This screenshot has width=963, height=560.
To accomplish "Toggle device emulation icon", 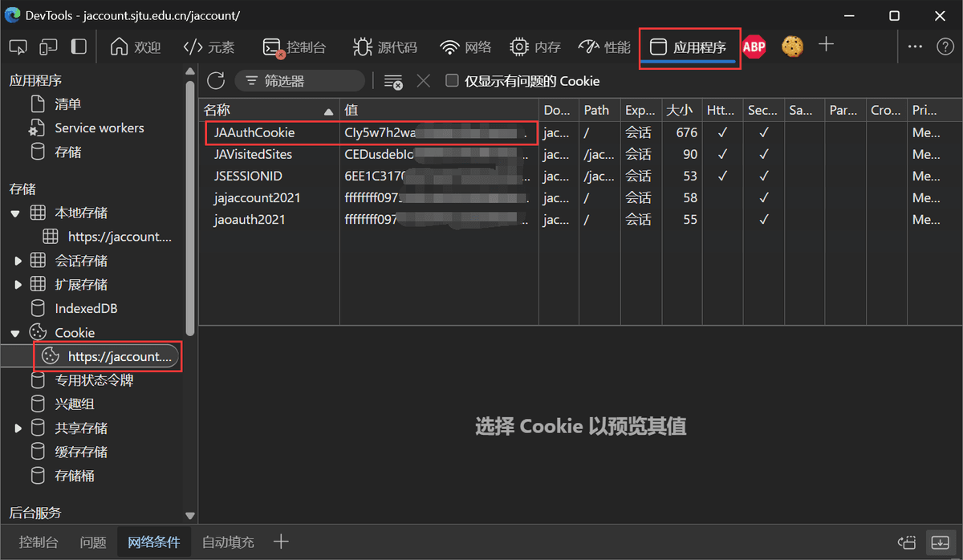I will pos(48,47).
